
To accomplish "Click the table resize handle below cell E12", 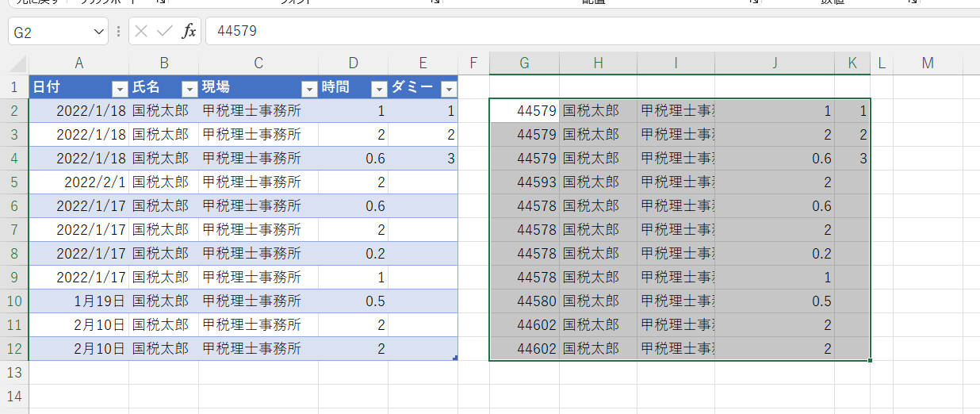I will pos(454,358).
